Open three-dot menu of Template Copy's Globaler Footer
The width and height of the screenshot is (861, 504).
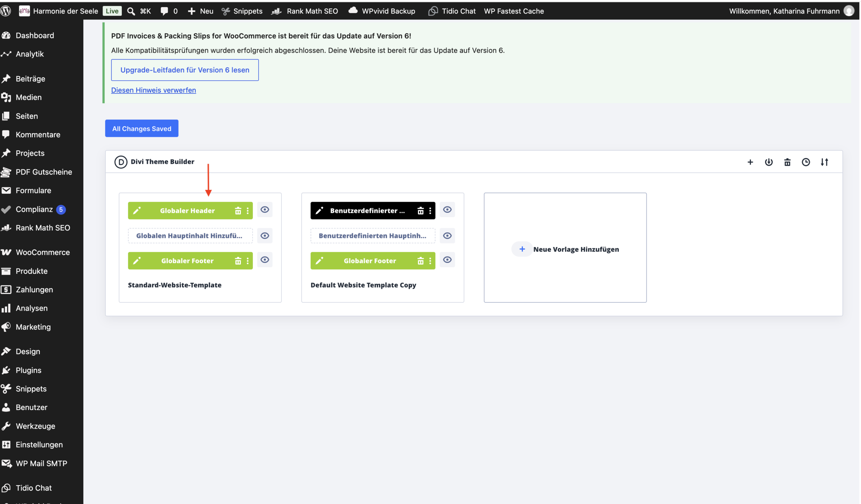[x=430, y=261]
